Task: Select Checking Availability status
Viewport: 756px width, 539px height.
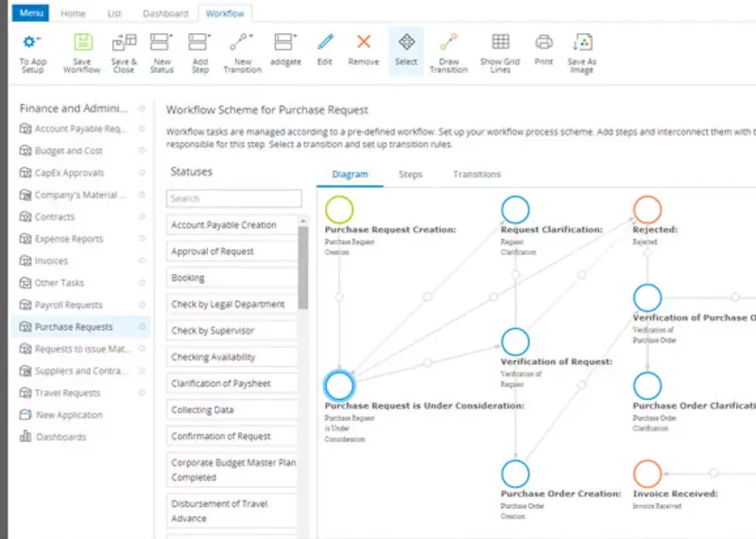Action: click(232, 357)
